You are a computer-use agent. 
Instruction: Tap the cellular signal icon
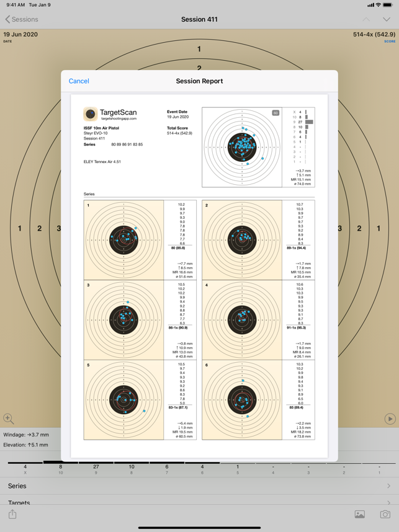click(370, 5)
